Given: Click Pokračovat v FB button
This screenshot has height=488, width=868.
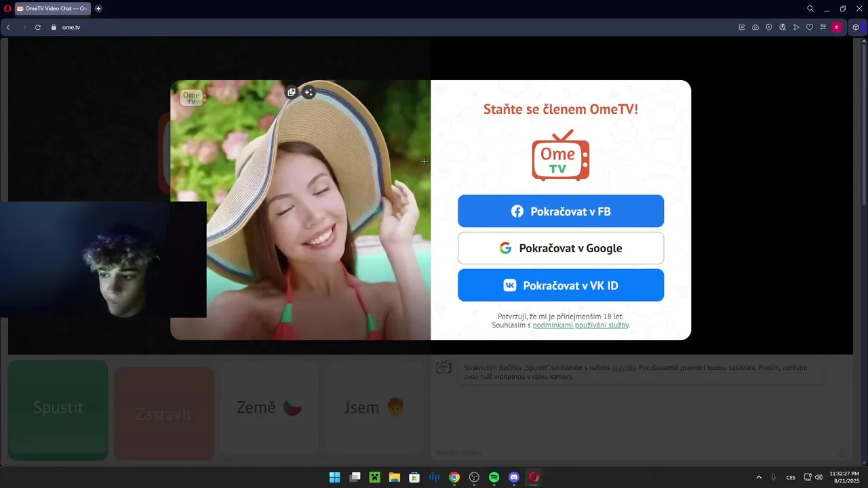Looking at the screenshot, I should [561, 211].
